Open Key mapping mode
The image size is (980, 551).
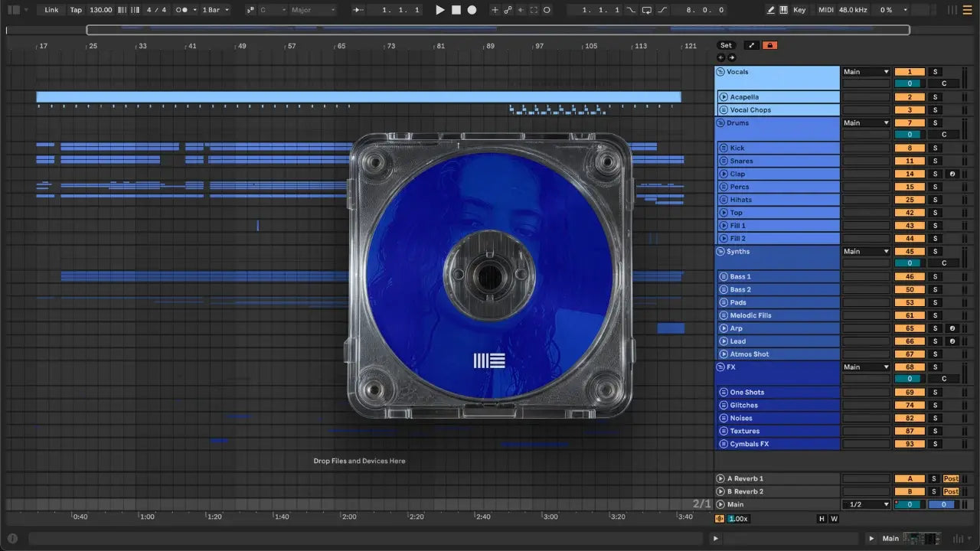click(799, 10)
